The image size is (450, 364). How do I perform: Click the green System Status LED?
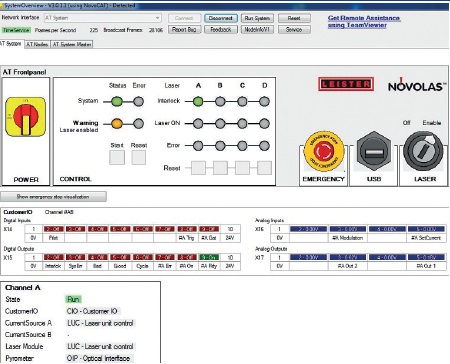pyautogui.click(x=117, y=101)
